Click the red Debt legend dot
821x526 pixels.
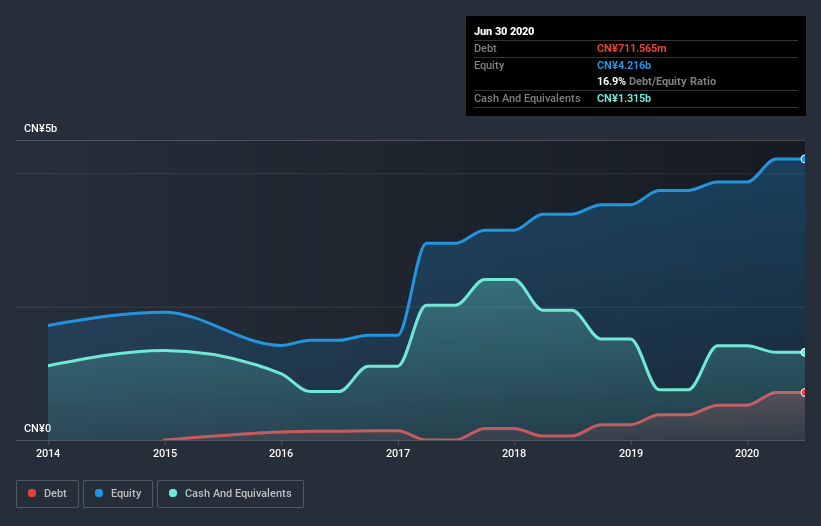(32, 493)
